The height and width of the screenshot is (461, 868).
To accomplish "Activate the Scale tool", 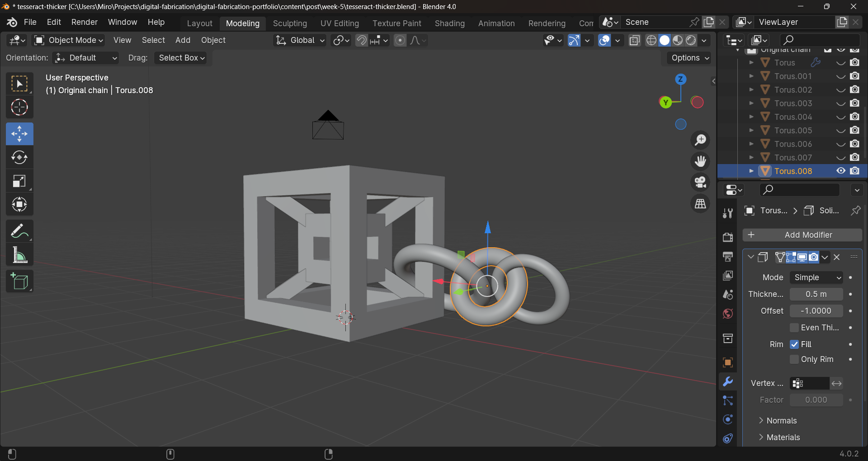I will [x=19, y=181].
